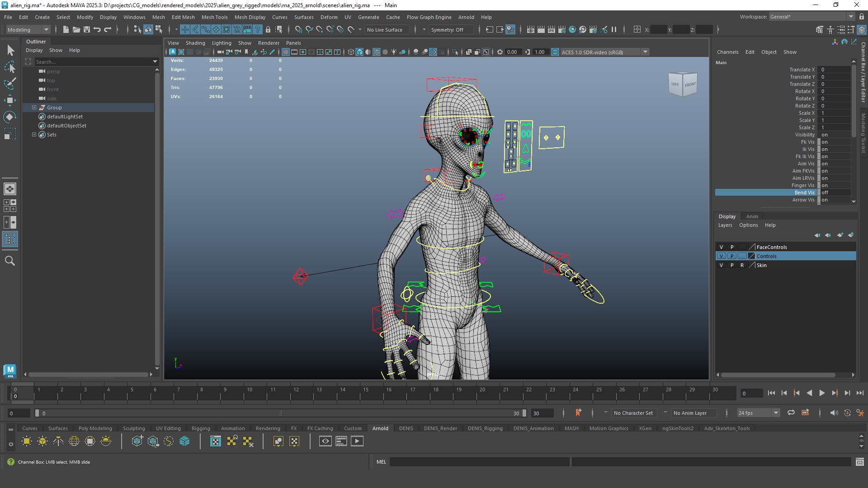Open the ACES 1.0 SDR-video view transform dropdown
Viewport: 868px width, 488px height.
coord(604,52)
